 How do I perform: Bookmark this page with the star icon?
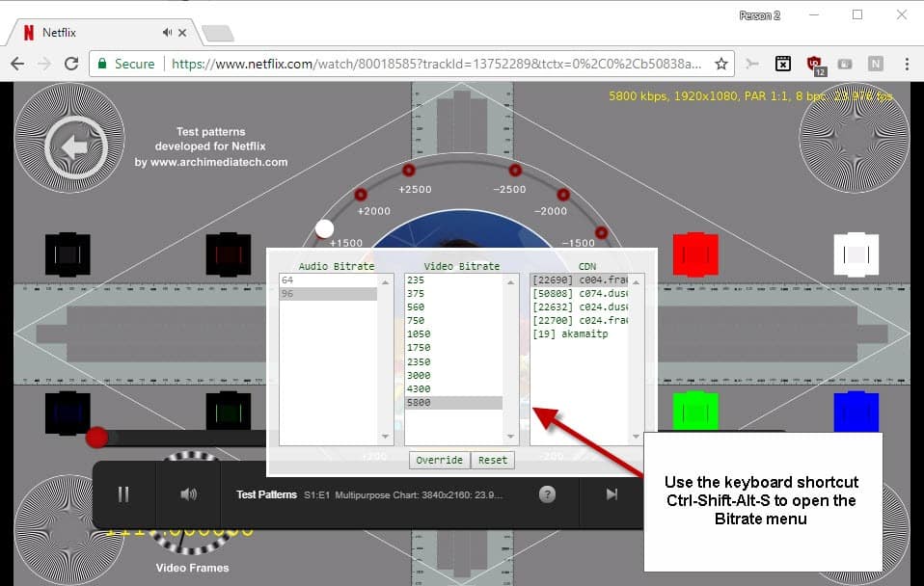(x=720, y=64)
